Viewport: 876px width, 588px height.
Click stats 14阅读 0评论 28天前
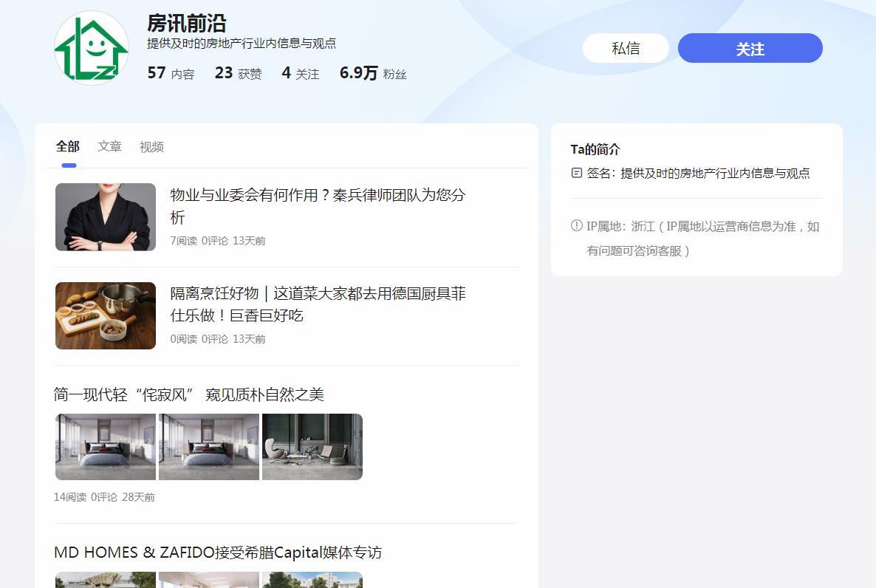104,497
